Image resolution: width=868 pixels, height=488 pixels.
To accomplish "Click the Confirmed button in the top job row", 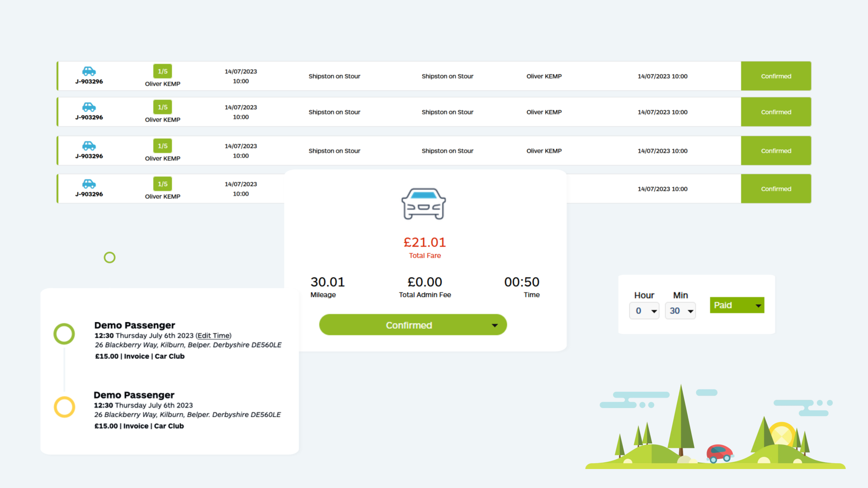I will [776, 76].
